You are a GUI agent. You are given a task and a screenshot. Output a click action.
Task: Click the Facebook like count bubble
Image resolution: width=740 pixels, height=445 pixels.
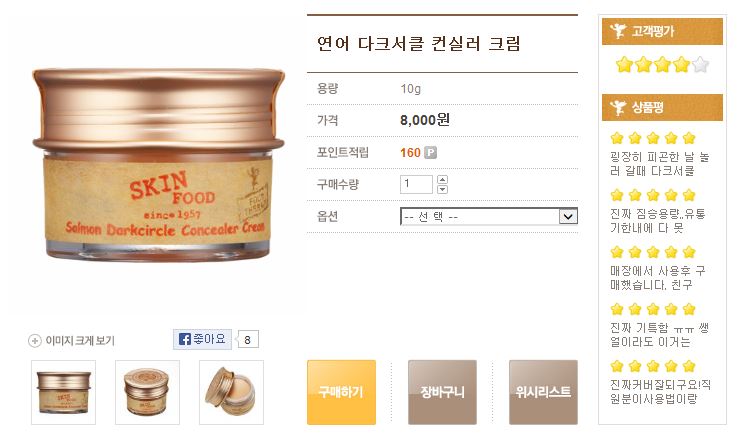click(247, 339)
